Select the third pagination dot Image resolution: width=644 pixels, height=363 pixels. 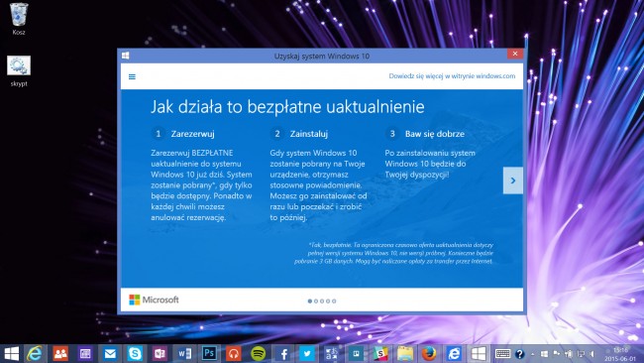click(x=322, y=301)
